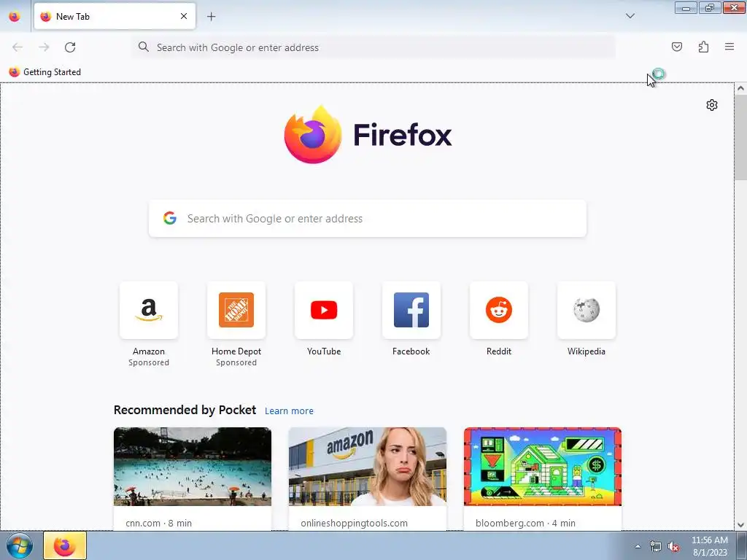The height and width of the screenshot is (560, 747).
Task: Click the Firefox View pinned icon
Action: click(x=15, y=16)
